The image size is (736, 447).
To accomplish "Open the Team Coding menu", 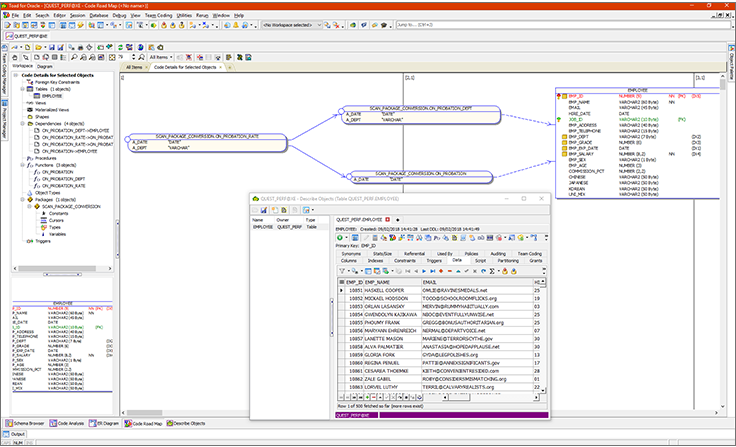I will coord(158,16).
